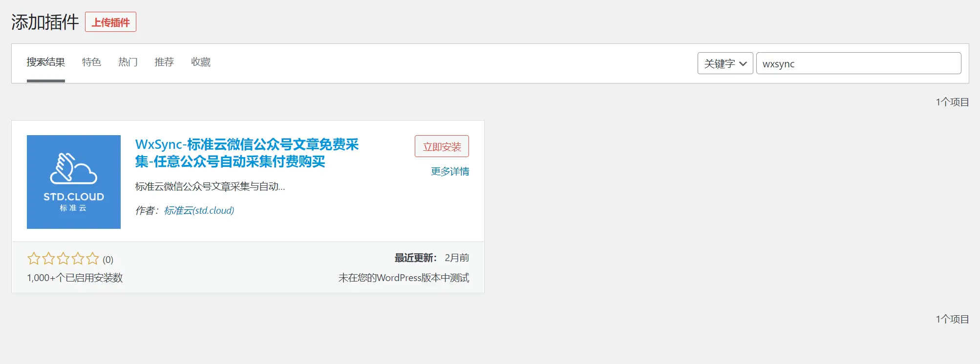The image size is (980, 364).
Task: Focus the wxsync search input field
Action: tap(858, 63)
